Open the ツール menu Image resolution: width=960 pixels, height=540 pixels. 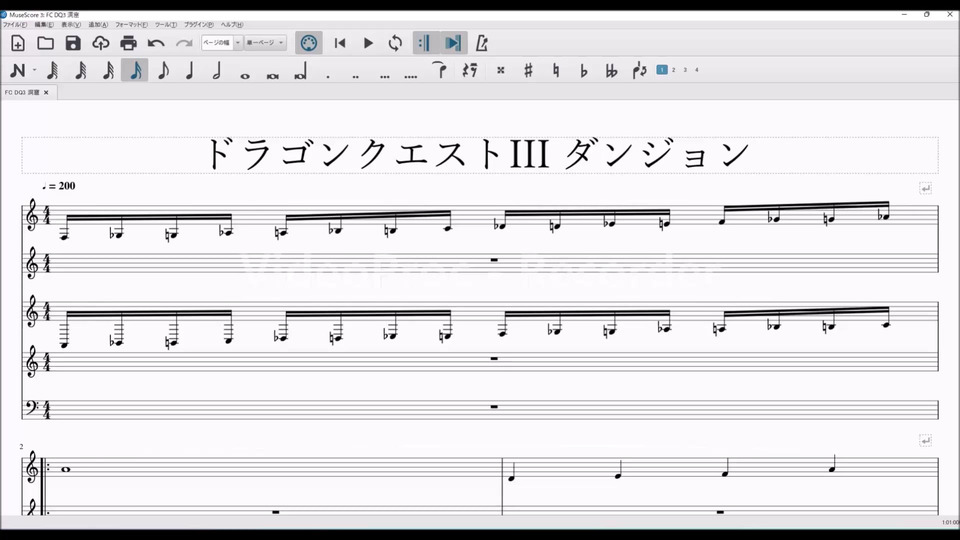pos(165,24)
